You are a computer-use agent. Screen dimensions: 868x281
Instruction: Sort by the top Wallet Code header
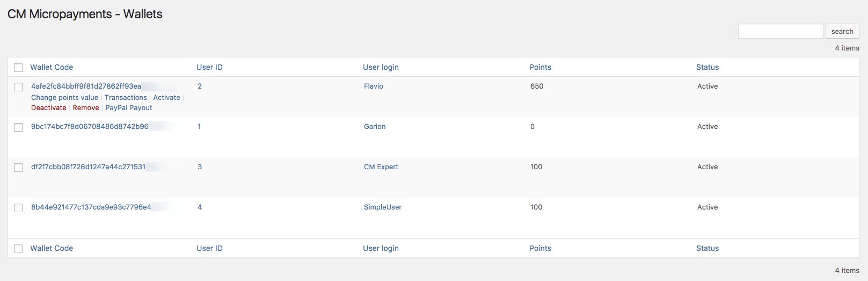(x=52, y=67)
